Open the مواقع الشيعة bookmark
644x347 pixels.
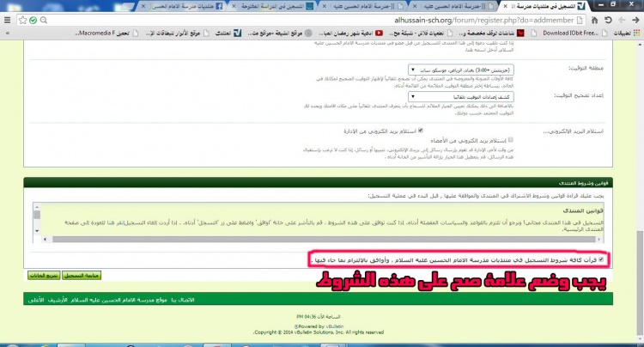click(x=280, y=33)
